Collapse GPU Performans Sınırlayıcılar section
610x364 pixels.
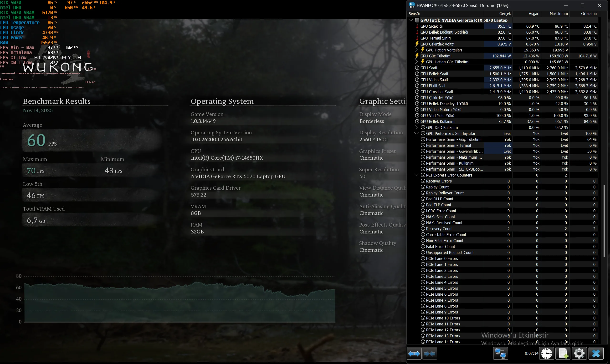tap(416, 133)
